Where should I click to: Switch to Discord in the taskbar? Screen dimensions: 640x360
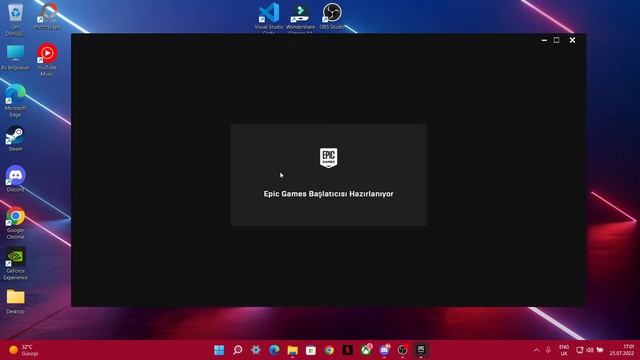(x=384, y=350)
